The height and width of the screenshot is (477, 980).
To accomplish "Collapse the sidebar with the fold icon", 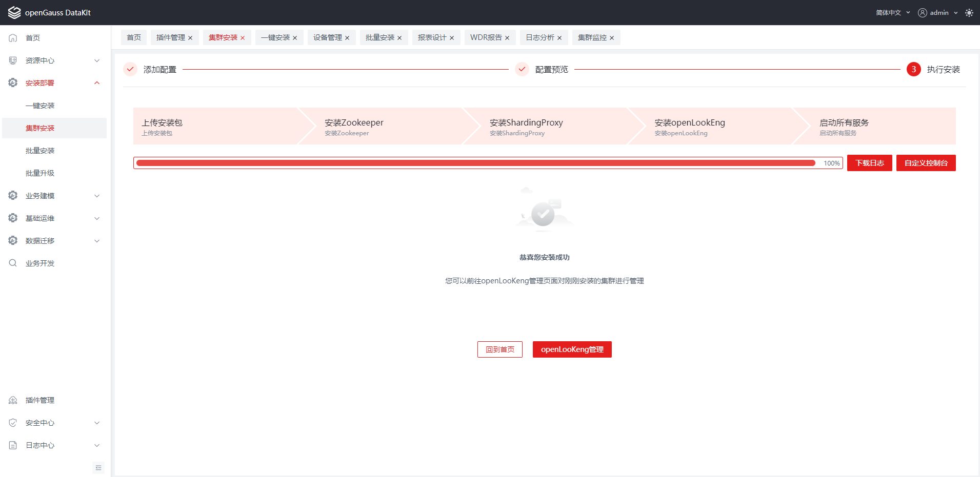I will 98,468.
